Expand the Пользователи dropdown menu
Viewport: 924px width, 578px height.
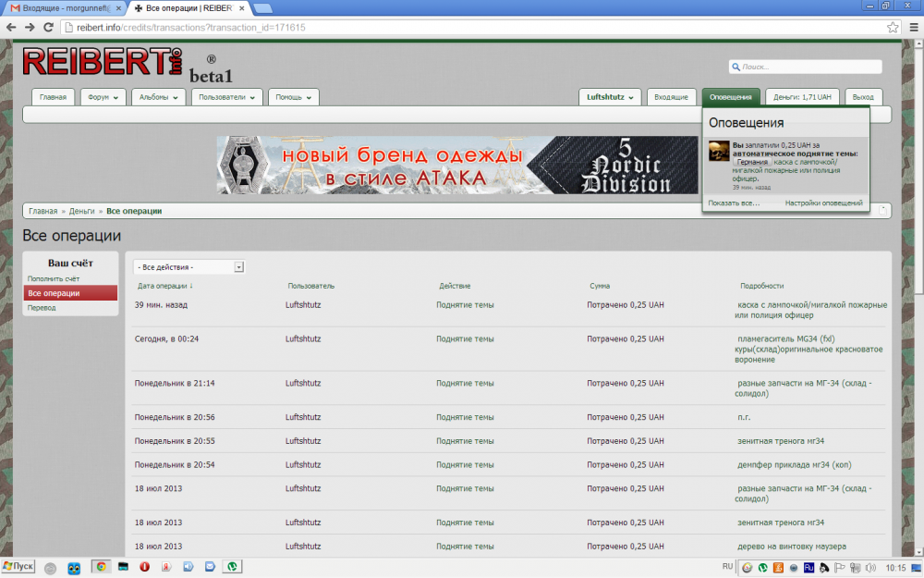pyautogui.click(x=227, y=97)
